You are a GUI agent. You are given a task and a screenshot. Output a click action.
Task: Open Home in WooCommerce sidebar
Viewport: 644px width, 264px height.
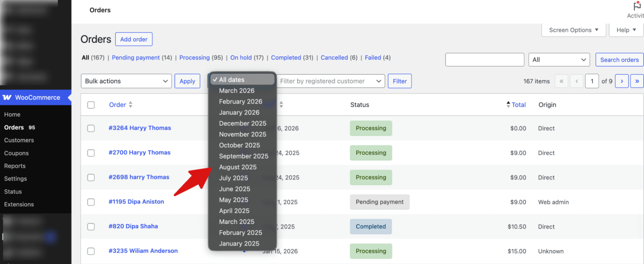click(x=12, y=115)
